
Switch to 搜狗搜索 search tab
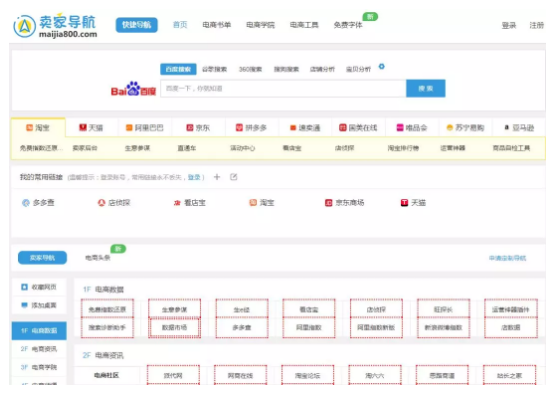click(286, 69)
